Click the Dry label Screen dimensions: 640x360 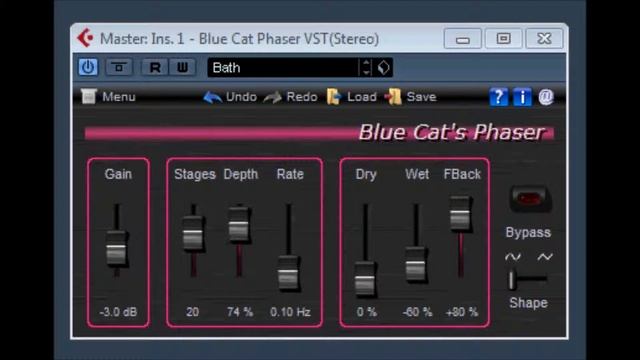tap(366, 174)
